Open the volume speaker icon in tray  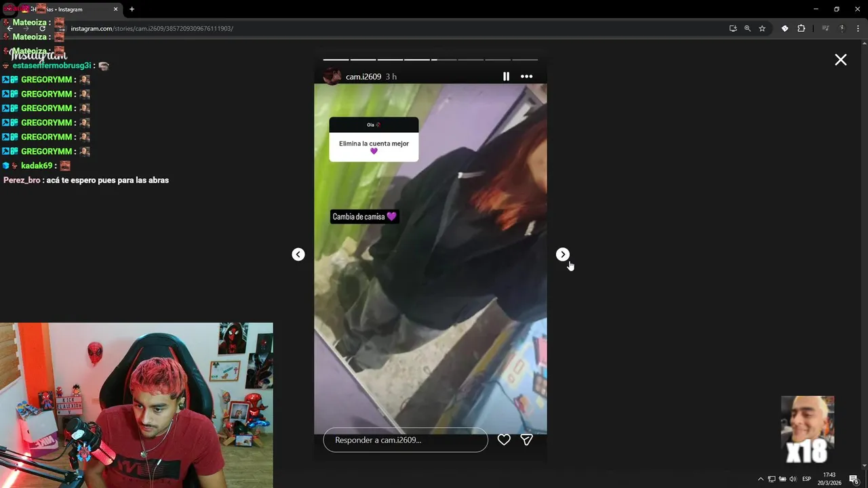coord(793,479)
